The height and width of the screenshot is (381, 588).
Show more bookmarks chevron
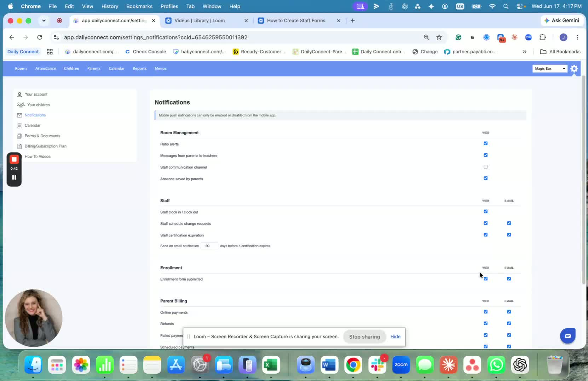coord(524,52)
